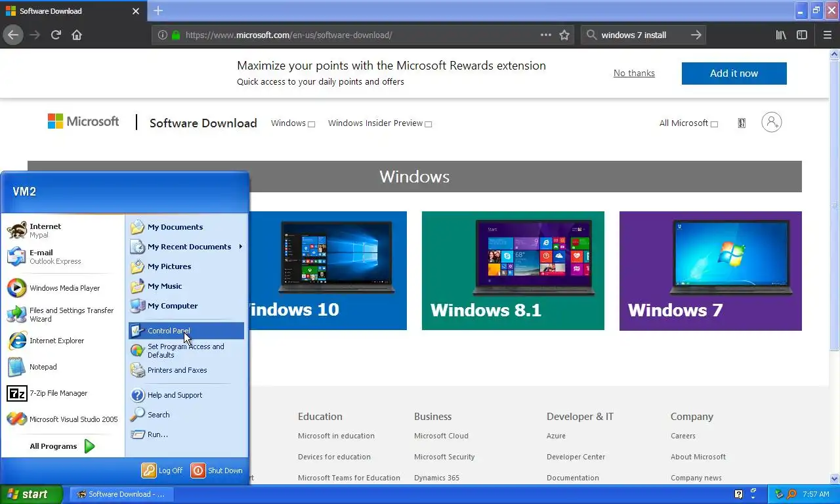Open the hamburger menu of the browser
The width and height of the screenshot is (840, 504).
(x=827, y=35)
